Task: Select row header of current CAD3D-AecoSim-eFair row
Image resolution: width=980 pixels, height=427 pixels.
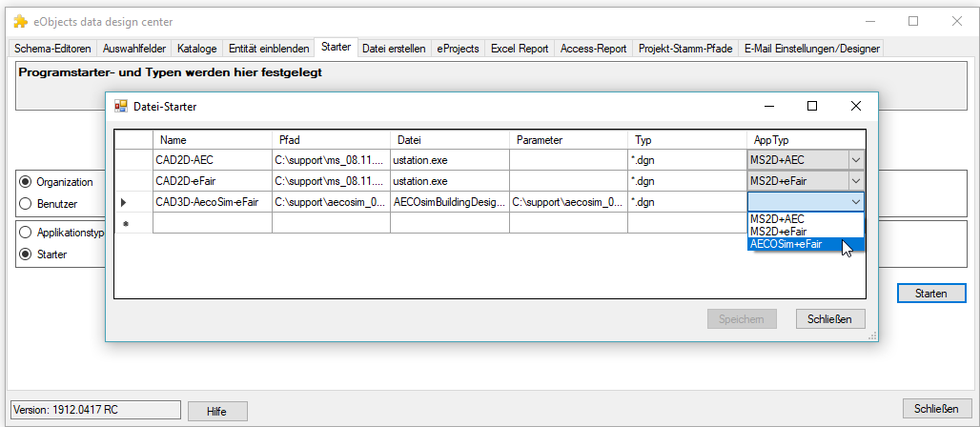Action: (133, 202)
